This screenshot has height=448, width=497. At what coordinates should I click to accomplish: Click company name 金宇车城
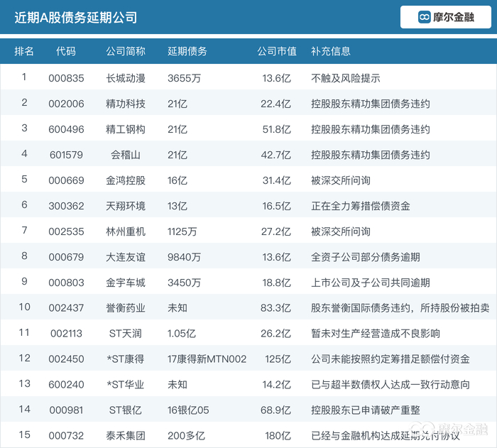[x=126, y=283]
